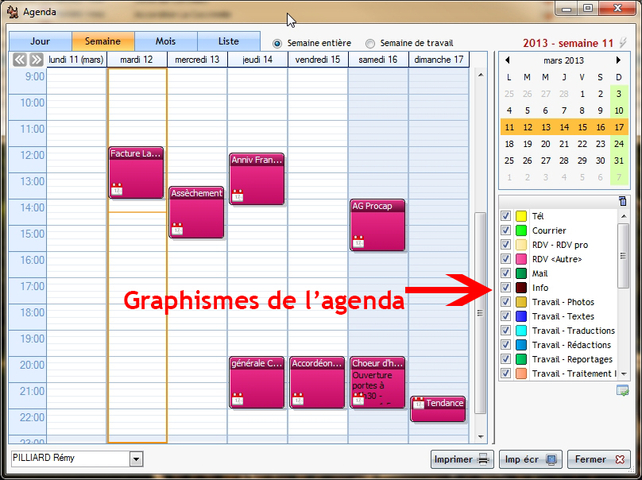The height and width of the screenshot is (480, 642).
Task: Select the Semaine entière radio option
Action: pyautogui.click(x=278, y=43)
